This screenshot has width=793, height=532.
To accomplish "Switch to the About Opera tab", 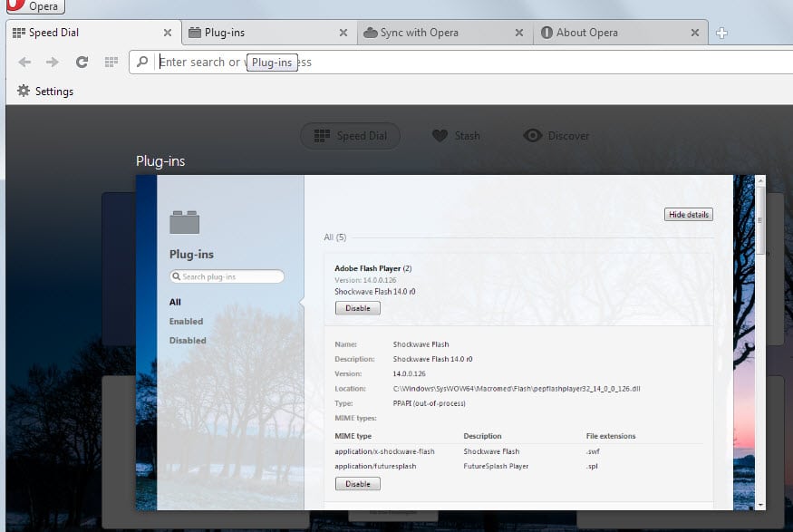I will tap(621, 33).
